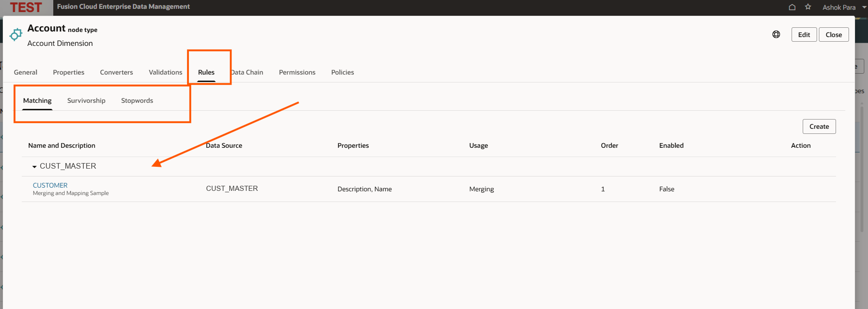Click the Close button of the inspector
This screenshot has width=868, height=309.
point(833,35)
